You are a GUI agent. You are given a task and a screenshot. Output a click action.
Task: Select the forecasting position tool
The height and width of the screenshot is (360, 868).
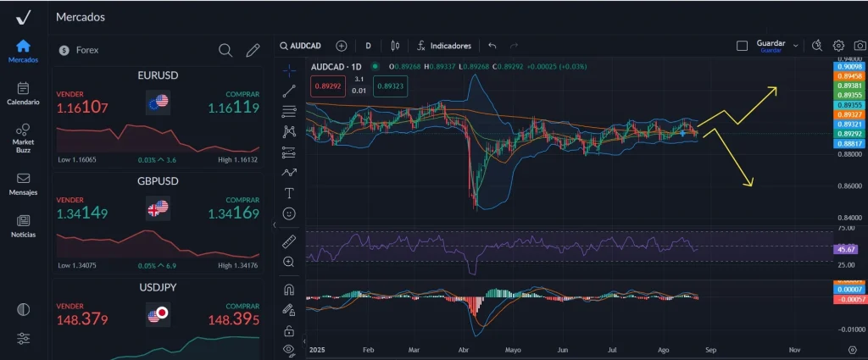[x=289, y=152]
